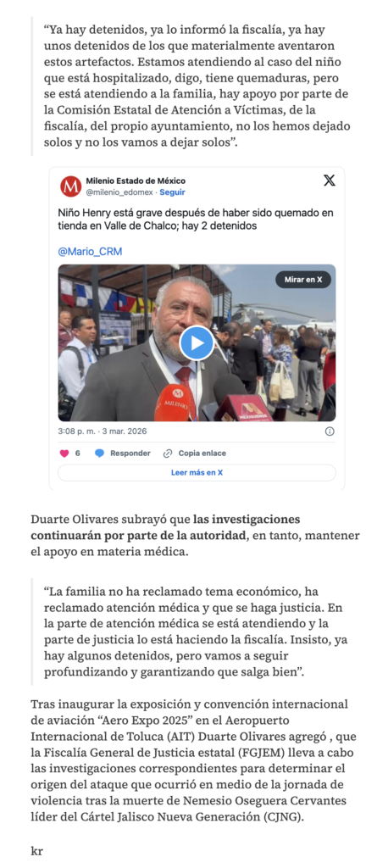Click the video thumbnail of the interviewed man
Screen dimensions: 366x868
[197, 342]
